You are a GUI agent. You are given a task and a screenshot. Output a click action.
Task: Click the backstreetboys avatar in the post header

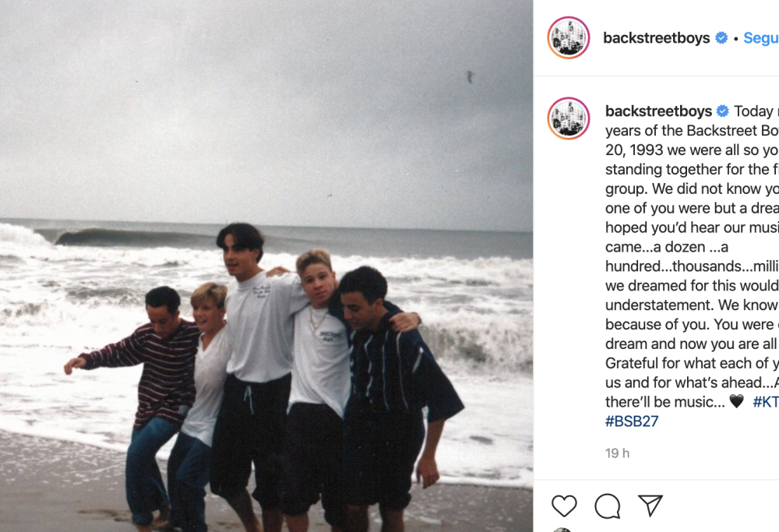(x=569, y=37)
